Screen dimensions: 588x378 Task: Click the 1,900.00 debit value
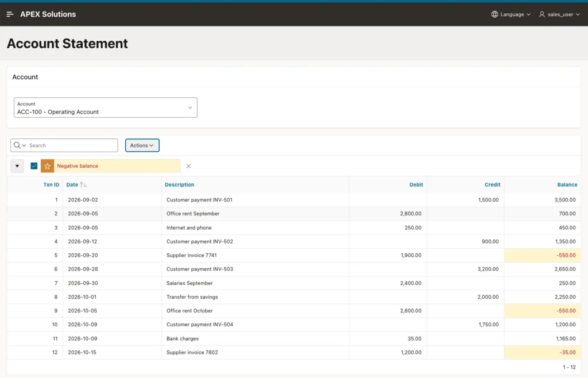click(x=411, y=256)
